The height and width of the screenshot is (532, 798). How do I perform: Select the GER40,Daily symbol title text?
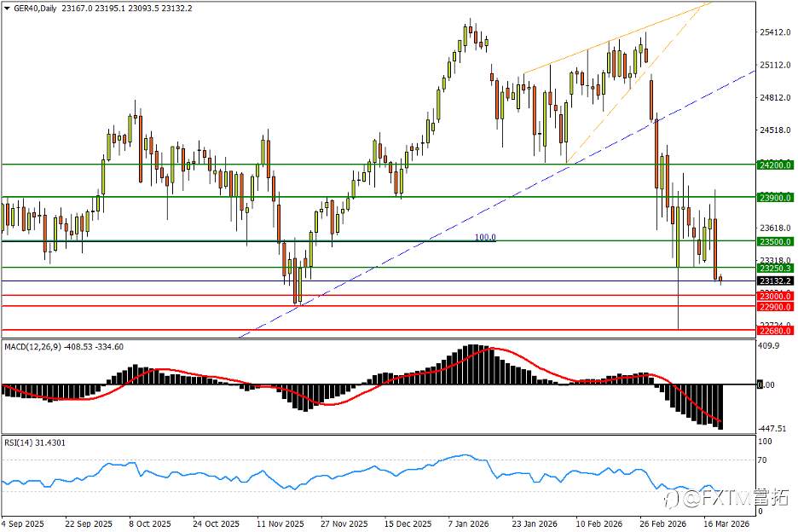point(35,9)
